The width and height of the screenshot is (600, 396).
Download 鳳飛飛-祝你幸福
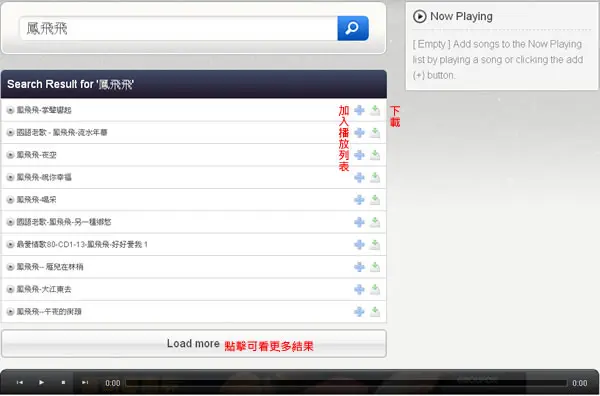375,178
